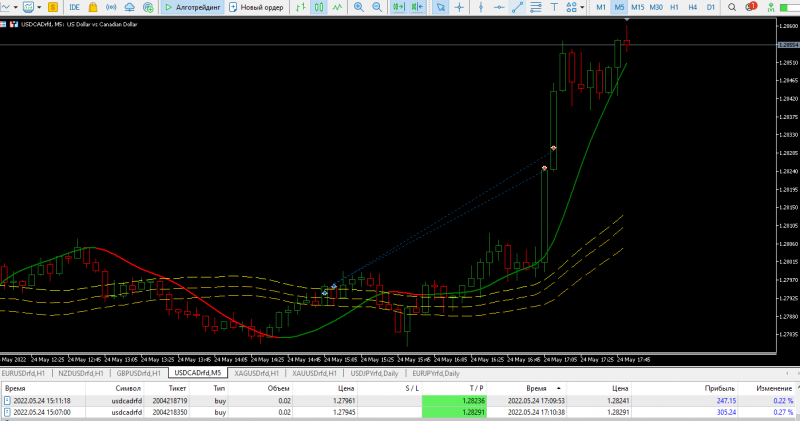Switch to the EURUSDrfd,H1 chart tab
This screenshot has width=800, height=421.
23,374
